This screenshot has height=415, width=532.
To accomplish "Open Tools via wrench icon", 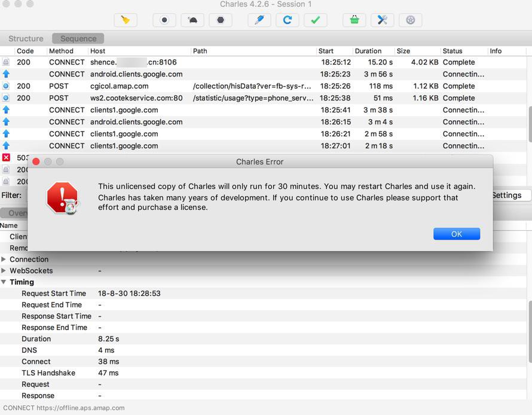I will click(383, 20).
